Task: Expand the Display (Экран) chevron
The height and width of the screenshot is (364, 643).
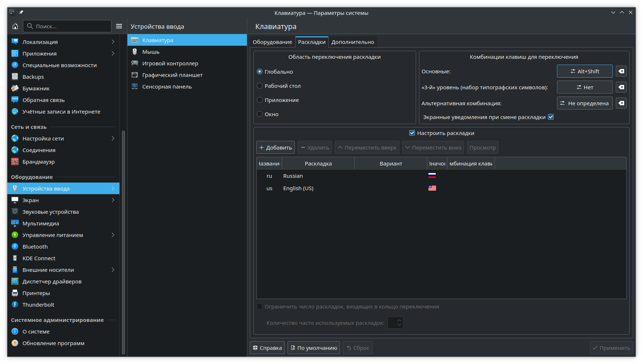Action: (x=113, y=200)
